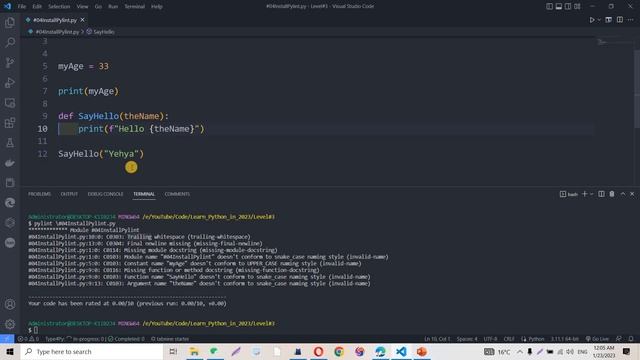Screen dimensions: 640x360
Task: Open the Run menu
Action: [x=113, y=6]
